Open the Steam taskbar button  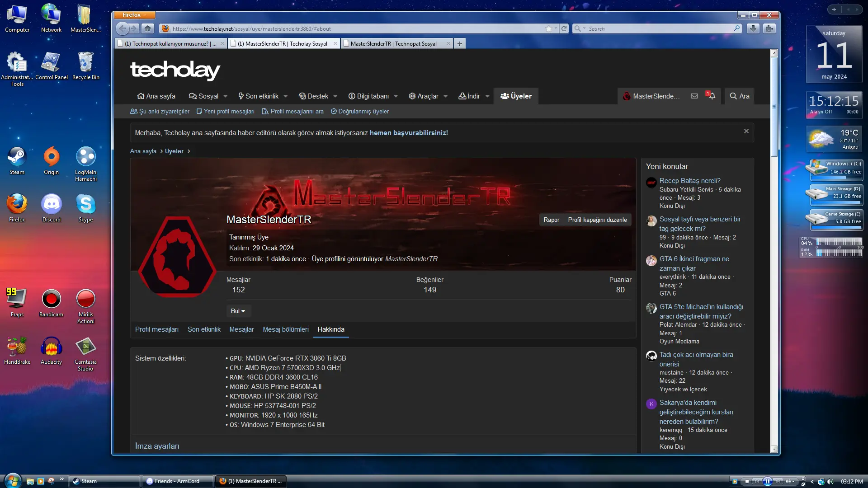click(104, 481)
